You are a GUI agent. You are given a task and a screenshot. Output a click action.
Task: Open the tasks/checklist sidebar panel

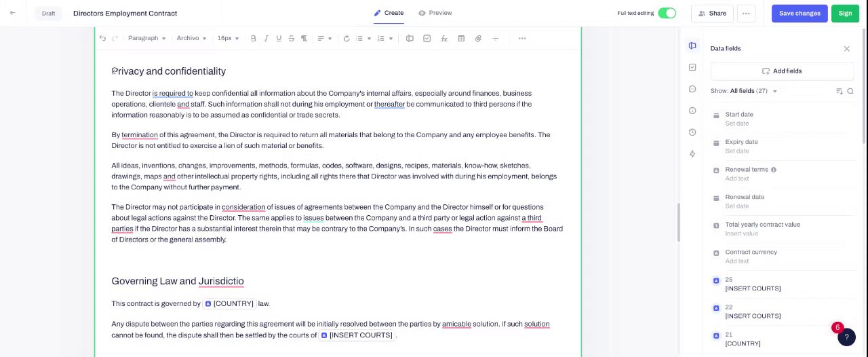click(692, 67)
